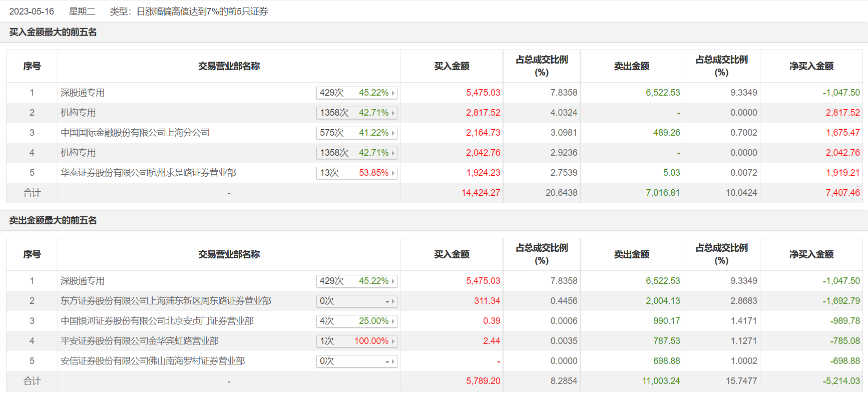This screenshot has width=868, height=396.
Task: Click arrow icon beside 45.22% in top table
Action: (x=393, y=93)
